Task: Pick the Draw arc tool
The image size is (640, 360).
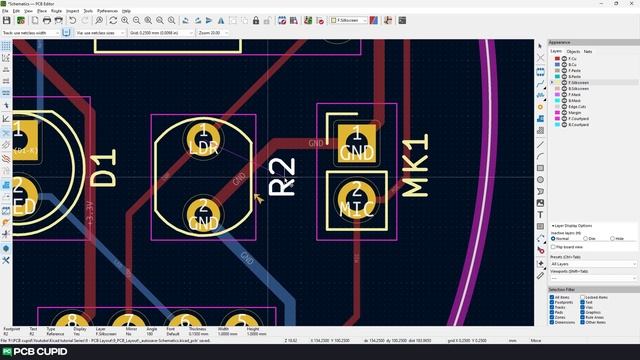Action: click(540, 156)
